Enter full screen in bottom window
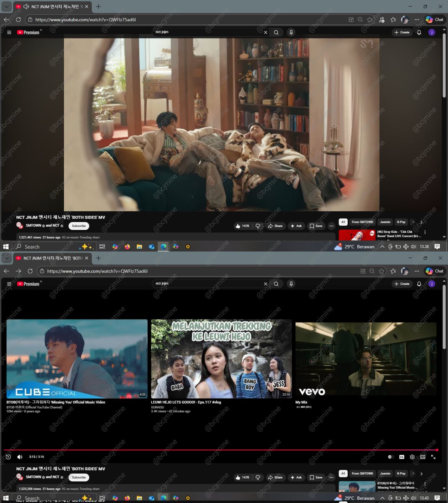The height and width of the screenshot is (503, 448). 433,457
